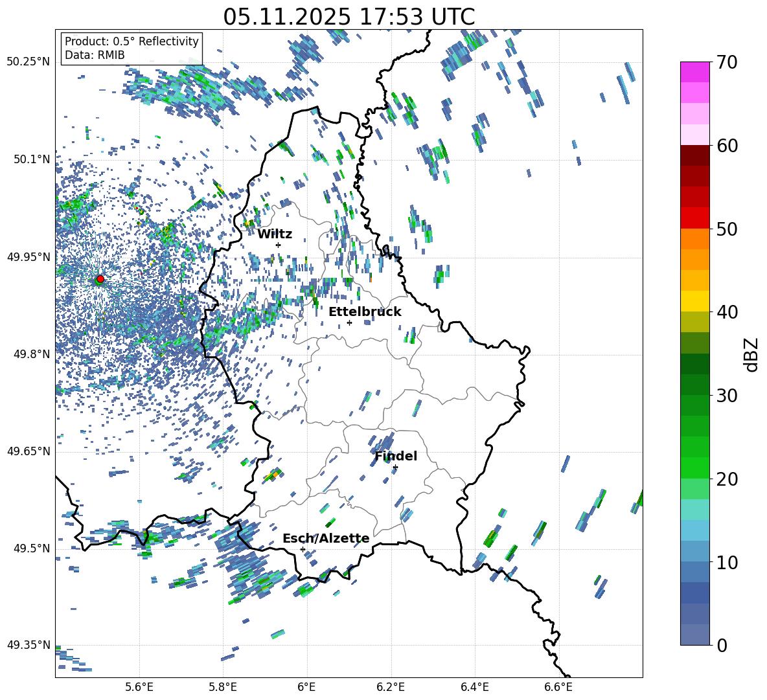767x700 pixels.
Task: Pick the yellow colorbar swatch above 40
Action: [695, 300]
